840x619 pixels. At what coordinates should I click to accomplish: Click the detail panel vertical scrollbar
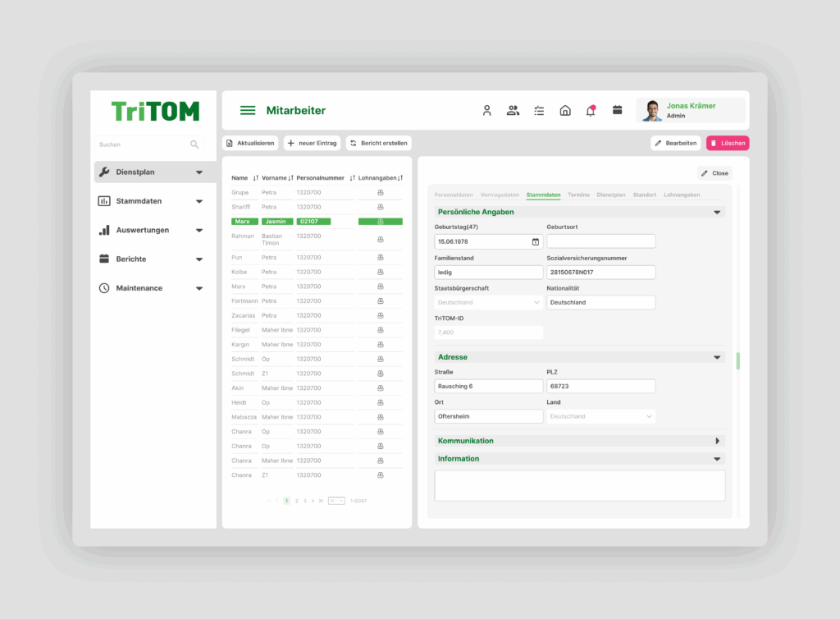(738, 361)
